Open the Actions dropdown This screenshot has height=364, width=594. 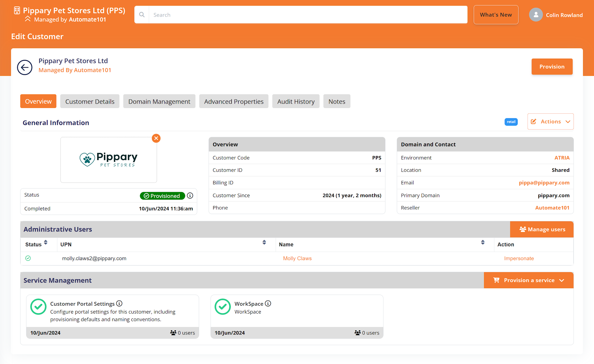(x=550, y=121)
